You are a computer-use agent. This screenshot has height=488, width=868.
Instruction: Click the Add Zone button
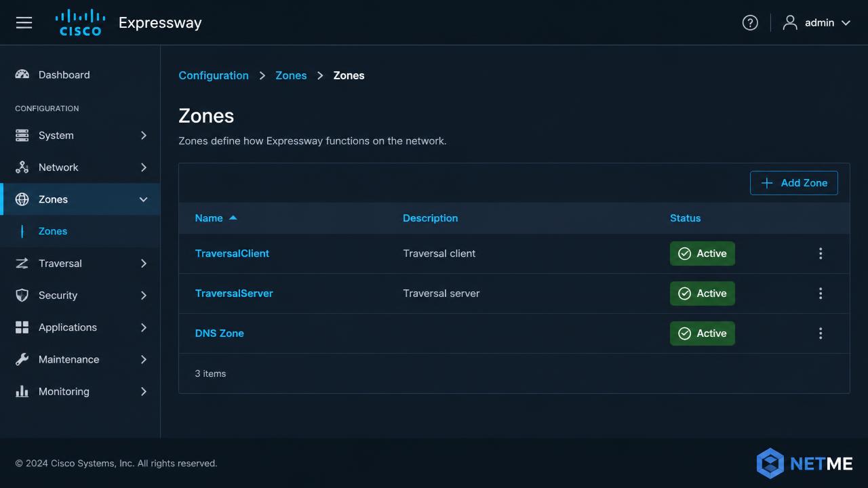(794, 183)
